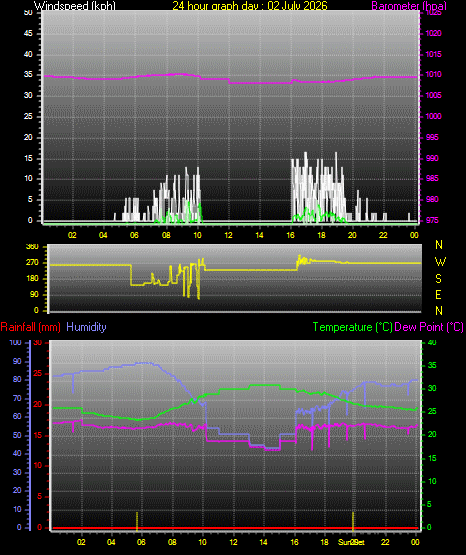Click the green 40 temperature axis value
The width and height of the screenshot is (466, 555).
(x=432, y=342)
